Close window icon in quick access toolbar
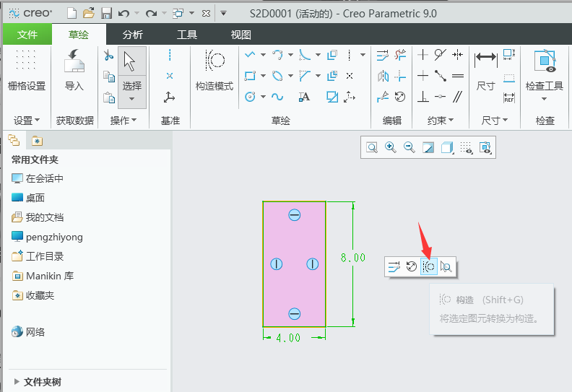The height and width of the screenshot is (392, 572). pos(206,14)
